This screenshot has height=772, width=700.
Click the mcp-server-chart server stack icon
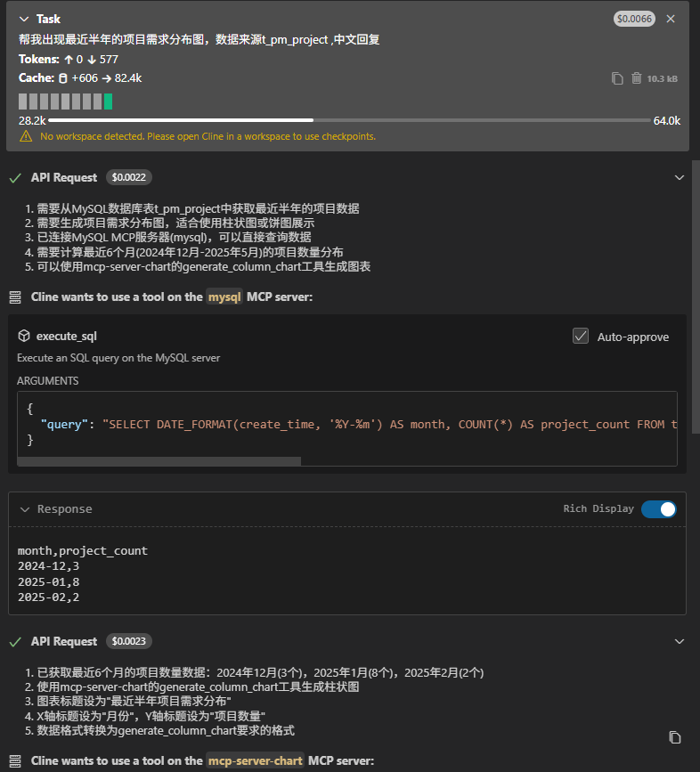[x=15, y=761]
